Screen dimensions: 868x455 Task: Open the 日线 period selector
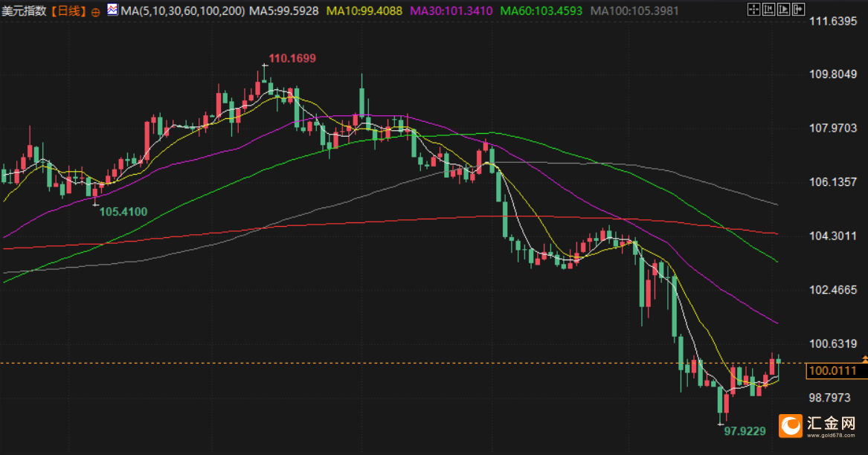69,11
